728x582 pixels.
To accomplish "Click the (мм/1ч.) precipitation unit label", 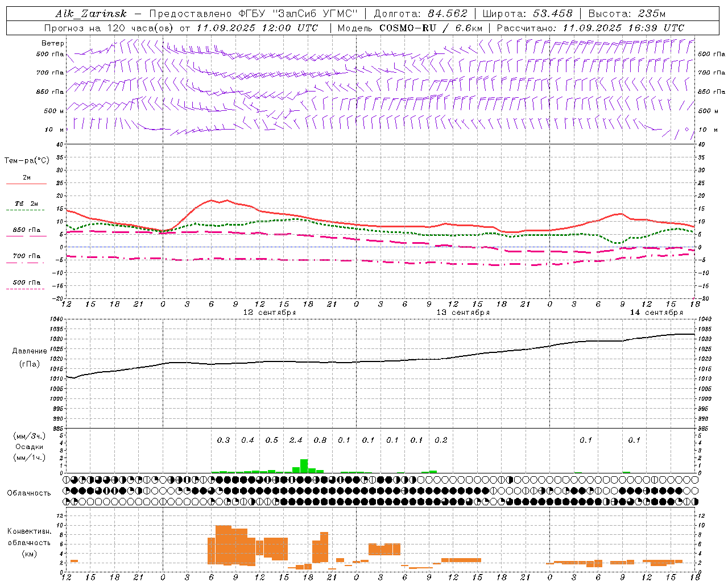I will [x=29, y=458].
